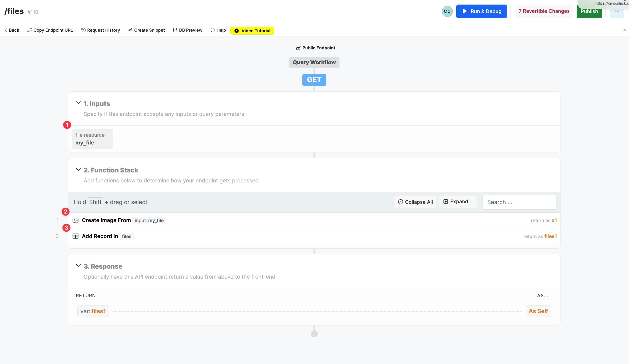Open the DB Preview panel
This screenshot has height=364, width=629.
pos(188,30)
